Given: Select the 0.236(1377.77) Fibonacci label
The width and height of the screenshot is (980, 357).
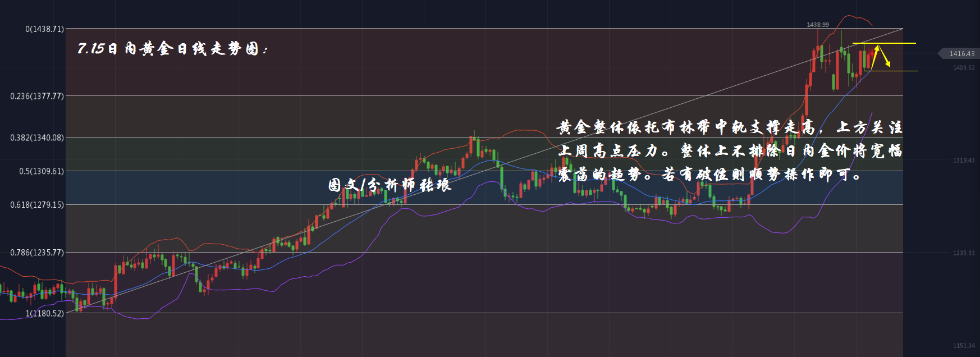Looking at the screenshot, I should click(37, 96).
